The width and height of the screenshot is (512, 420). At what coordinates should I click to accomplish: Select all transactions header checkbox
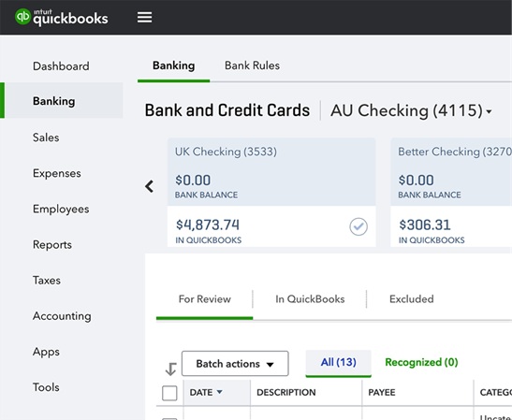pyautogui.click(x=169, y=393)
